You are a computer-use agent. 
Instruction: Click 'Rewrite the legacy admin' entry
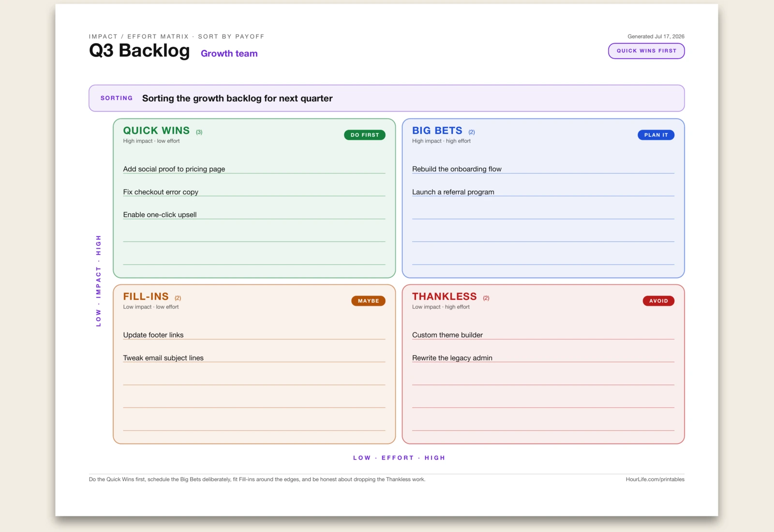coord(543,357)
